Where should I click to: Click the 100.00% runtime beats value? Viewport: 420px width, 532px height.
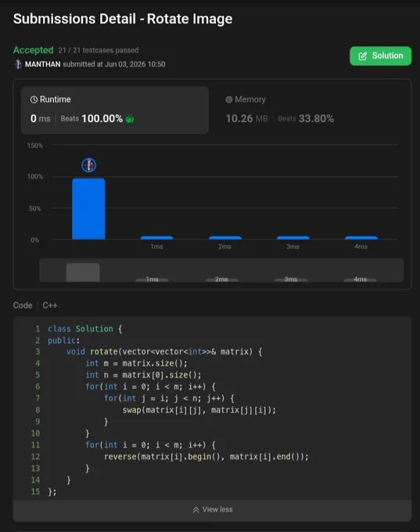[x=102, y=118]
